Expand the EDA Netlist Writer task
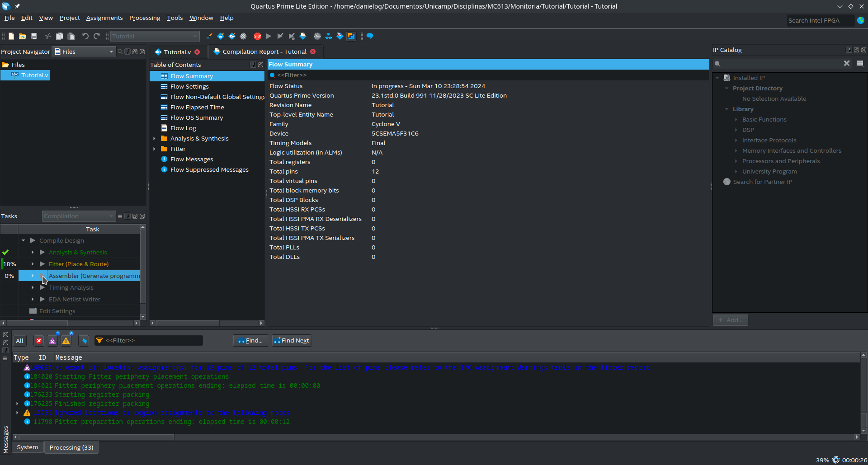The height and width of the screenshot is (465, 868). click(33, 299)
